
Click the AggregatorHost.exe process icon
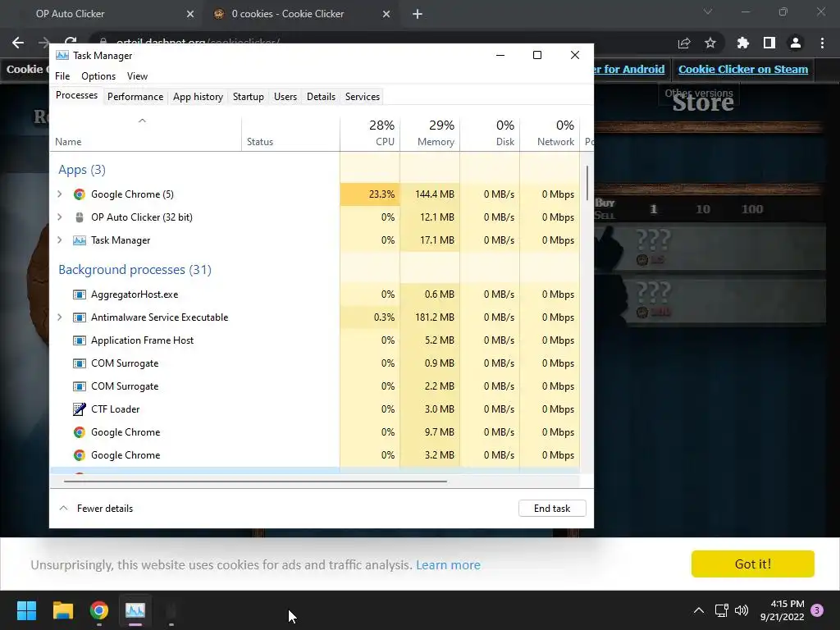point(80,294)
